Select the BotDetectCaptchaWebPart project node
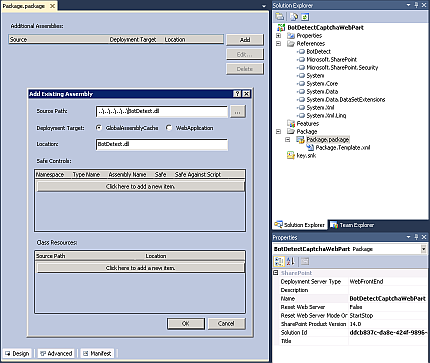The width and height of the screenshot is (430, 363). (x=325, y=28)
